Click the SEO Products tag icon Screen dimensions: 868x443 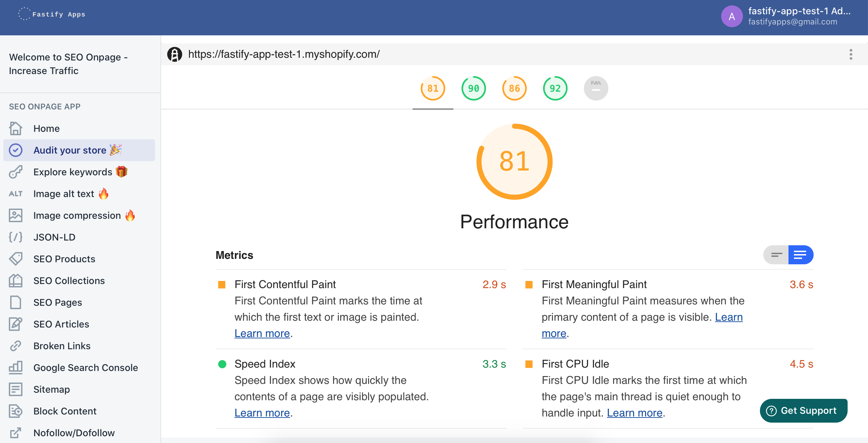point(16,259)
